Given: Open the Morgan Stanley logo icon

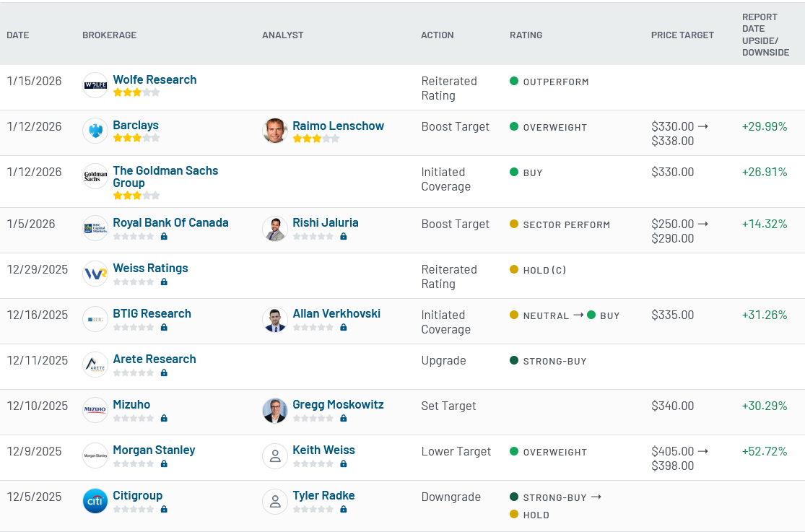Looking at the screenshot, I should pos(95,455).
